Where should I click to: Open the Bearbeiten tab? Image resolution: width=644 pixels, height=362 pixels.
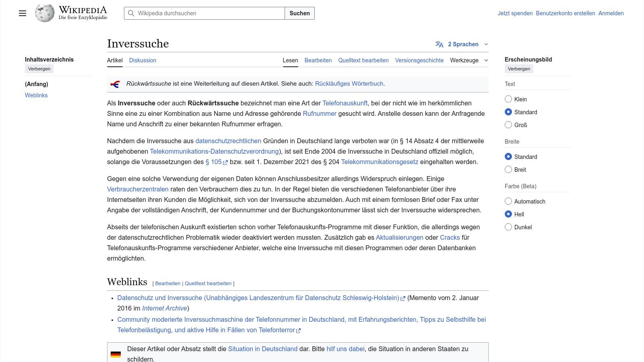click(x=318, y=60)
